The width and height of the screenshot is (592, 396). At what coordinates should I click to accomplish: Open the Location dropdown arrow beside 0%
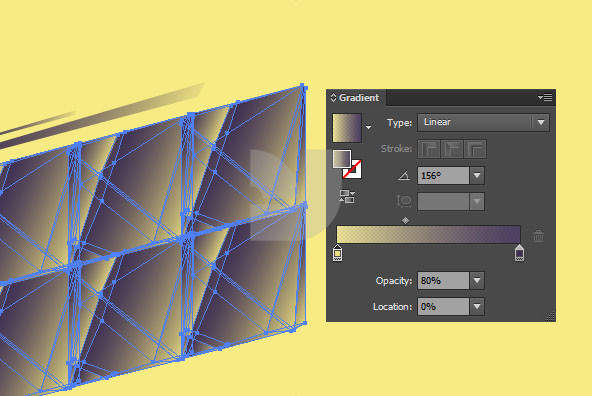pyautogui.click(x=477, y=307)
